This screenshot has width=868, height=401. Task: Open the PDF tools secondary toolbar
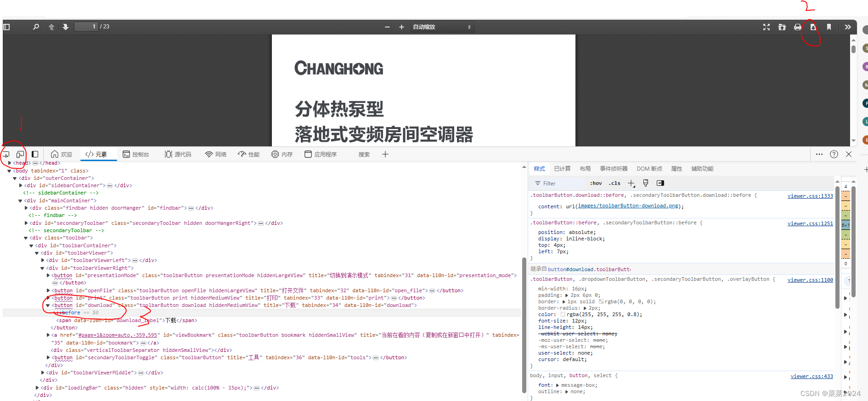click(848, 27)
